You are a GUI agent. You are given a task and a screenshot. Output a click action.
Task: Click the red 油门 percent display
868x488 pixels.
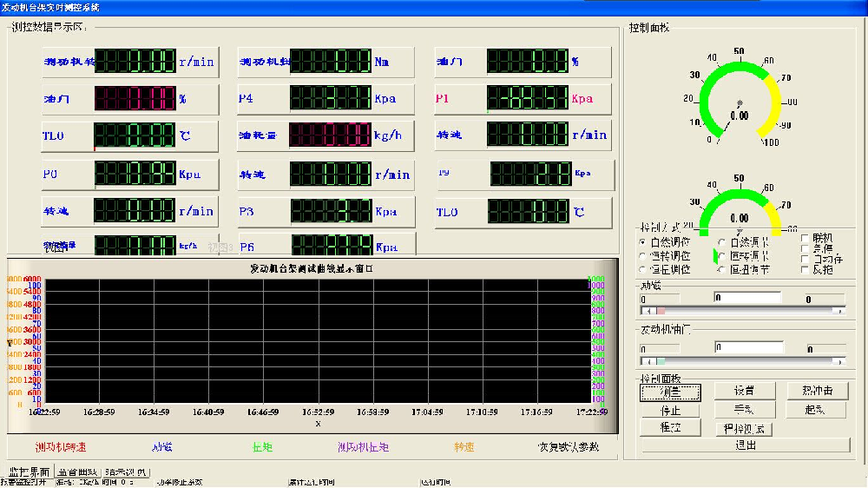(x=135, y=98)
